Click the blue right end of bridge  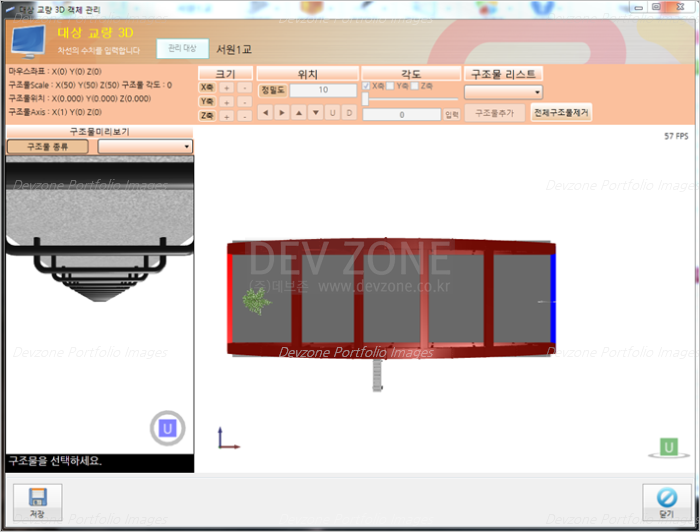553,298
